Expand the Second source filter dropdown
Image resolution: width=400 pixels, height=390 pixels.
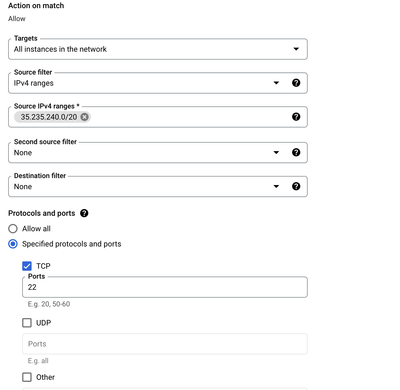click(x=276, y=152)
